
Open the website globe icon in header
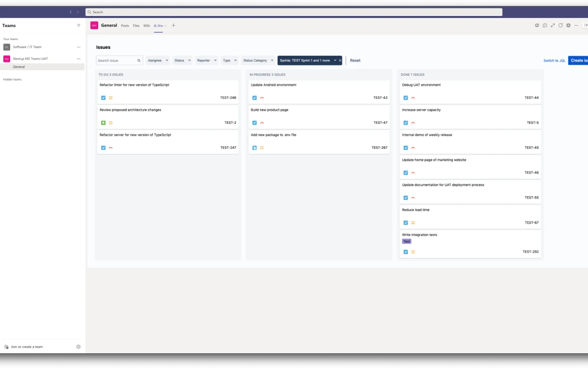(568, 25)
